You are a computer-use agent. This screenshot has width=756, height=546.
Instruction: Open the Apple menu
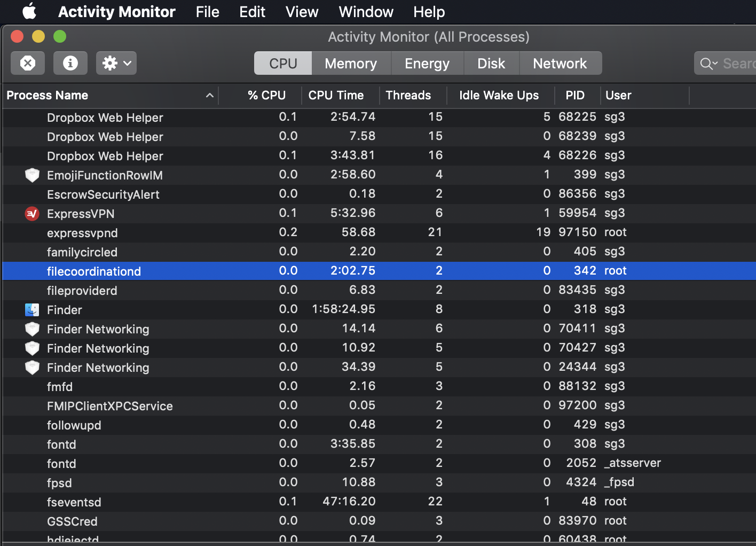coord(29,11)
